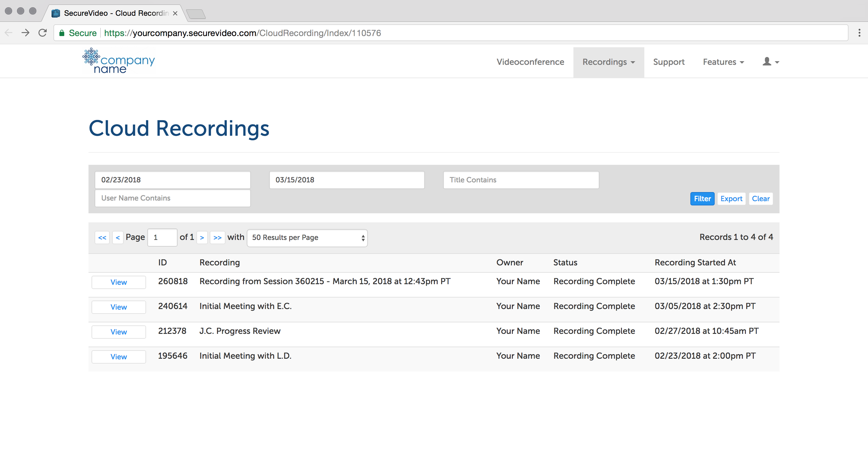868x449 pixels.
Task: Reload the page with refresh icon
Action: 42,33
